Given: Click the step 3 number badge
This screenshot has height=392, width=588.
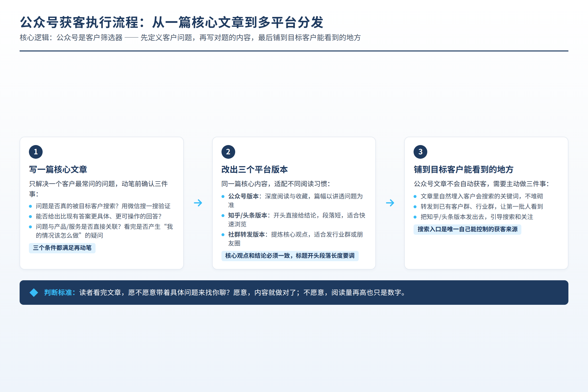Looking at the screenshot, I should coord(420,152).
